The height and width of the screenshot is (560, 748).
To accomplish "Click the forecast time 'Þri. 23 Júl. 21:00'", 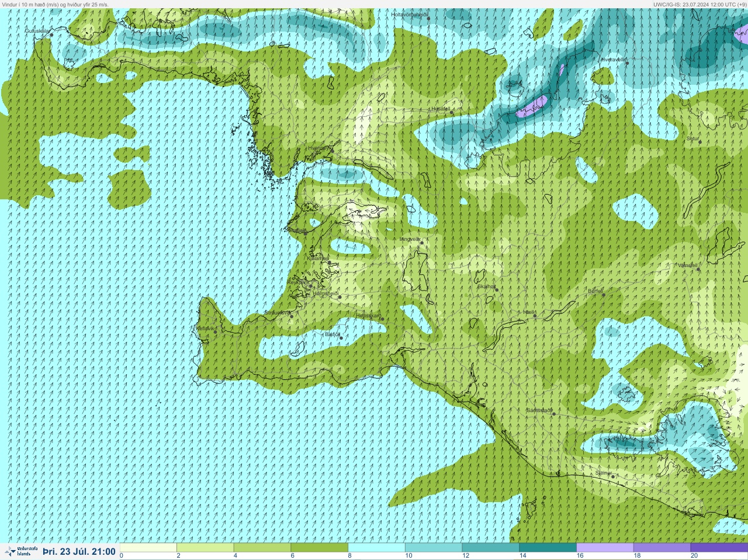I will [x=79, y=551].
